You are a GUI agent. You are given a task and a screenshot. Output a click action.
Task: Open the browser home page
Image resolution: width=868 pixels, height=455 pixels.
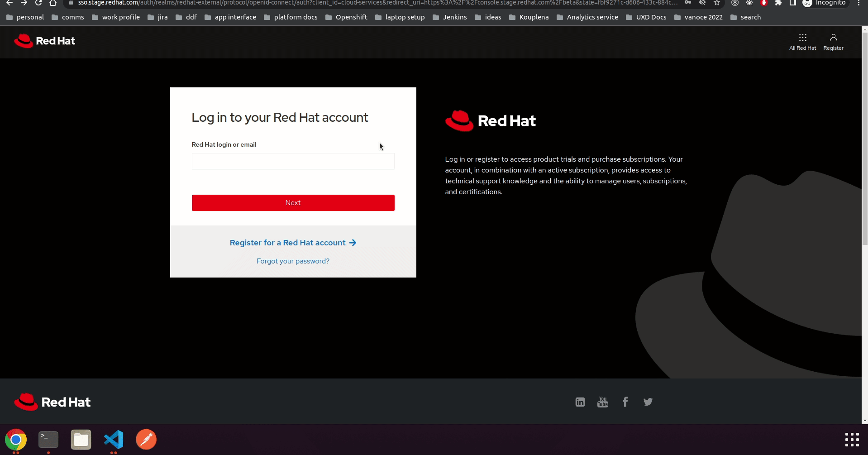(53, 3)
